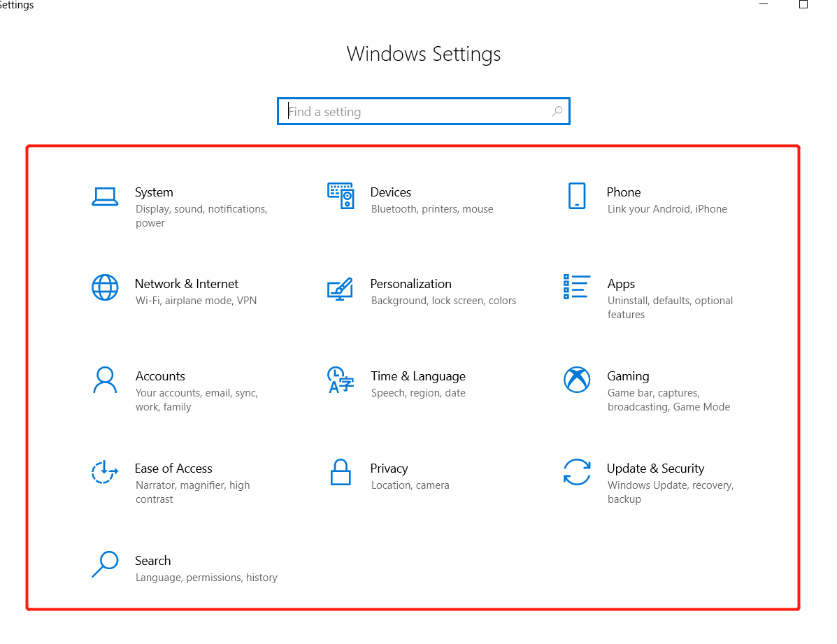Image resolution: width=837 pixels, height=644 pixels.
Task: Select Time & Language heading
Action: [x=418, y=376]
